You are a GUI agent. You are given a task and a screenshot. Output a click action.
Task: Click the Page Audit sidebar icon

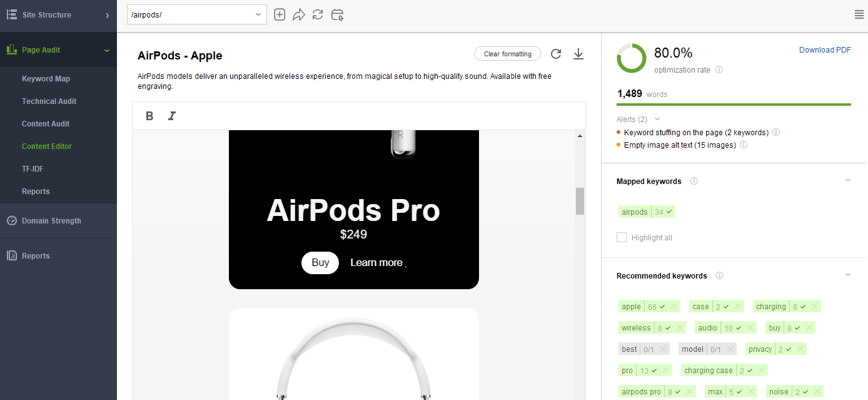point(12,49)
